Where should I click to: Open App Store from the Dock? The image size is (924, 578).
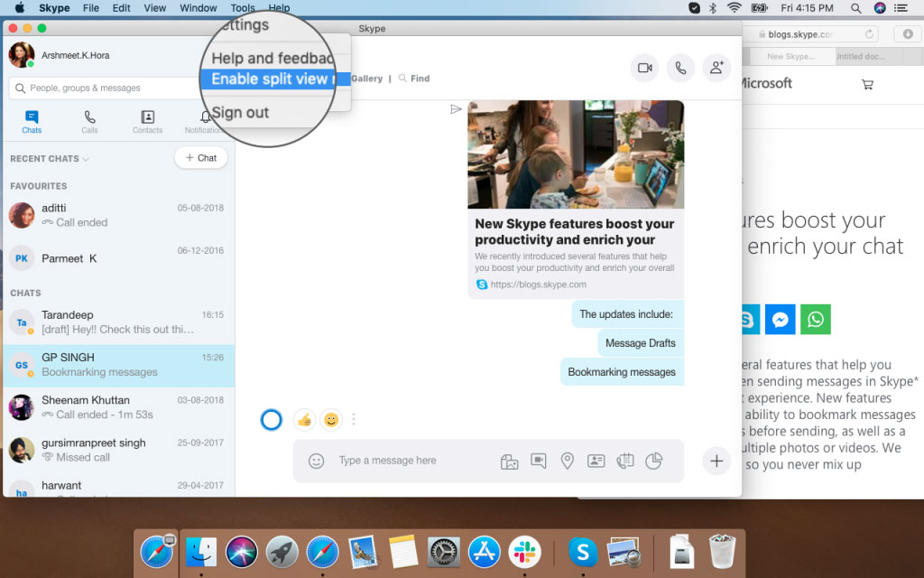484,552
